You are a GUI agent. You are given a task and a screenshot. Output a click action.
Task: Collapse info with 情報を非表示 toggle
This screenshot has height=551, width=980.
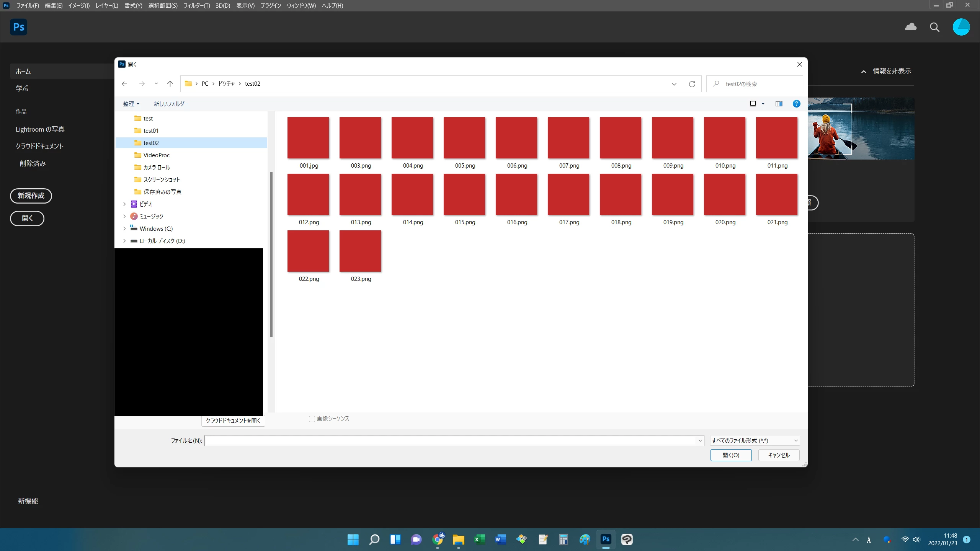coord(886,71)
